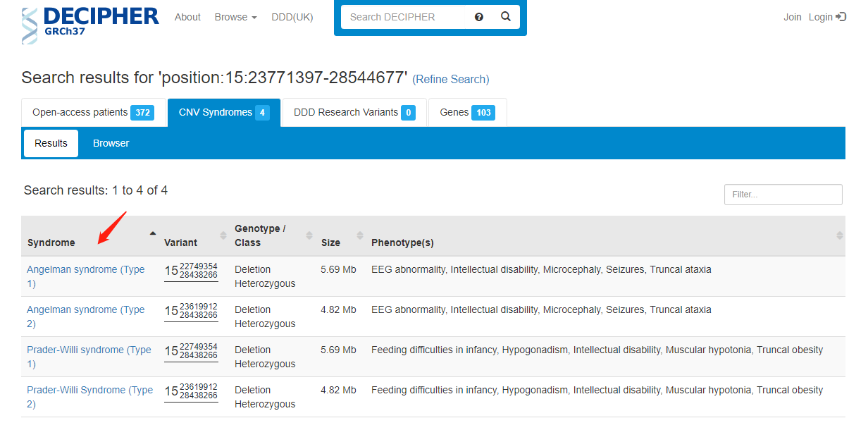Click the Phenotype(s) column header text
The height and width of the screenshot is (430, 868).
pos(402,242)
